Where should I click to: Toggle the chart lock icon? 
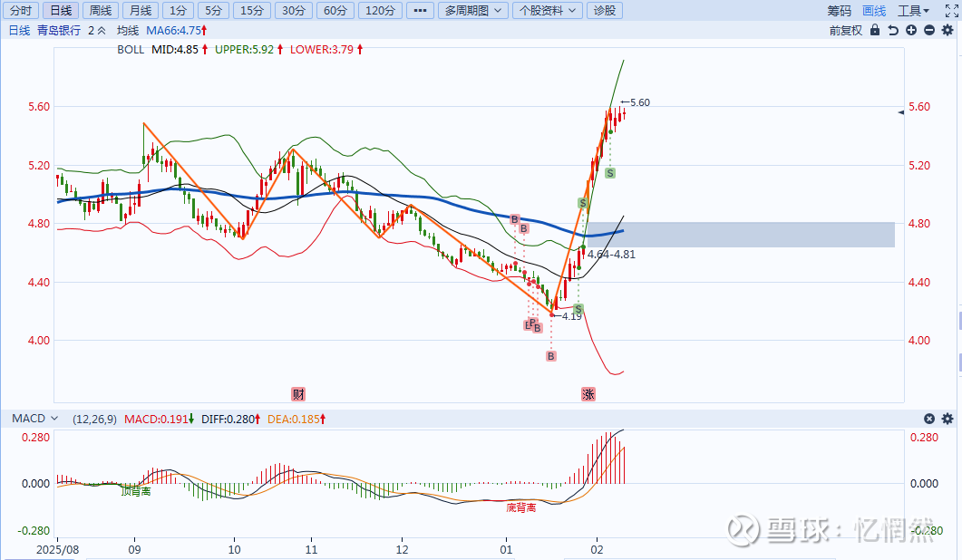click(875, 30)
